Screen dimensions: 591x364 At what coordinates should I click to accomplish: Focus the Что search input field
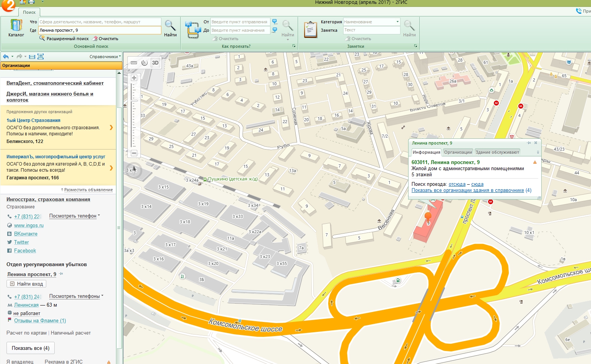(99, 22)
